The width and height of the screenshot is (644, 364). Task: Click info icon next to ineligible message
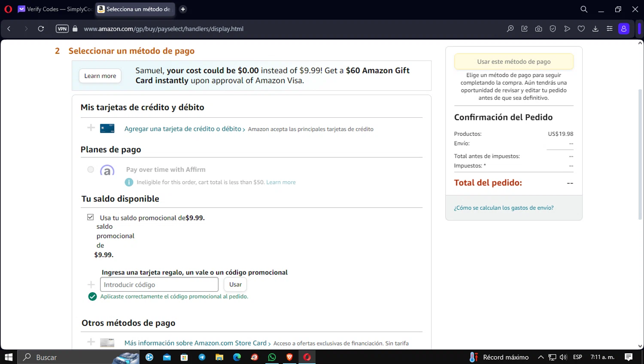129,182
